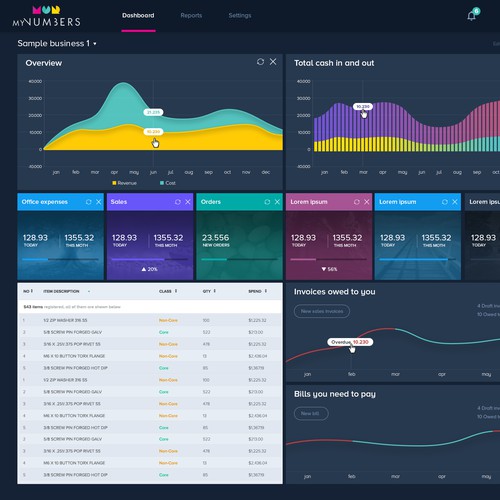This screenshot has height=500, width=500.
Task: Close the Sales card
Action: (x=188, y=202)
